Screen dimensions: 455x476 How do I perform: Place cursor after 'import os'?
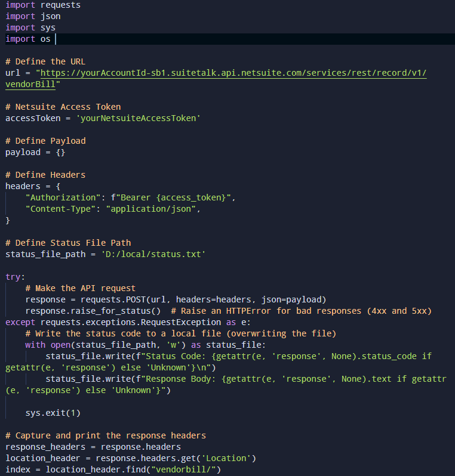[x=54, y=39]
